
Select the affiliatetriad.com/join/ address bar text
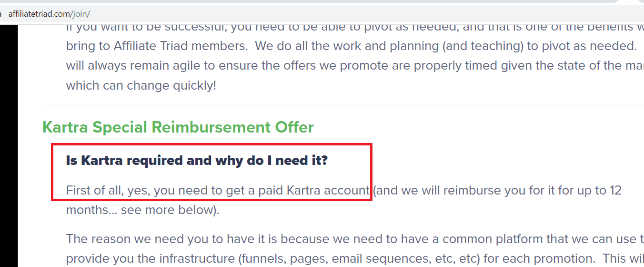coord(49,14)
